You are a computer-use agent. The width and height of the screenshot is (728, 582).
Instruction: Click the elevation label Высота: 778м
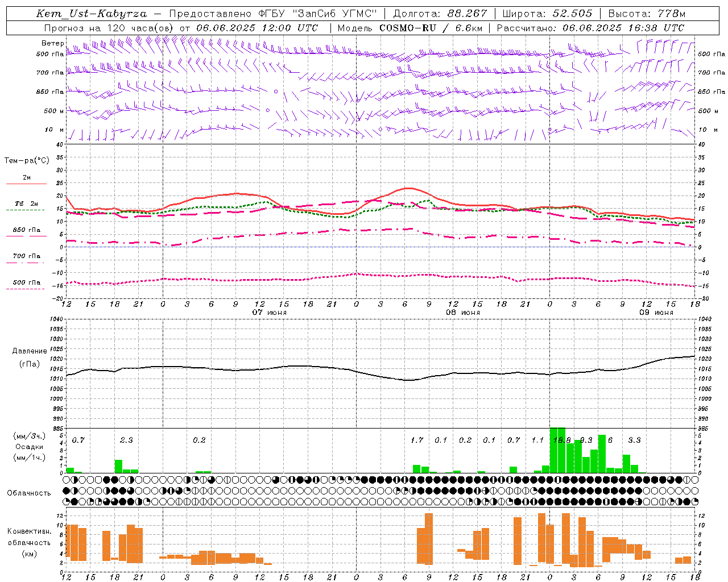647,14
